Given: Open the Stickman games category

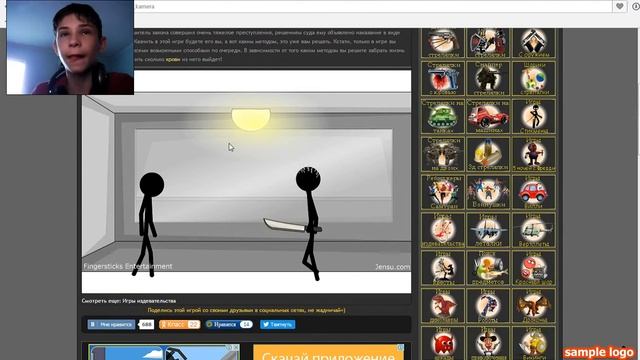Looking at the screenshot, I should [x=534, y=116].
